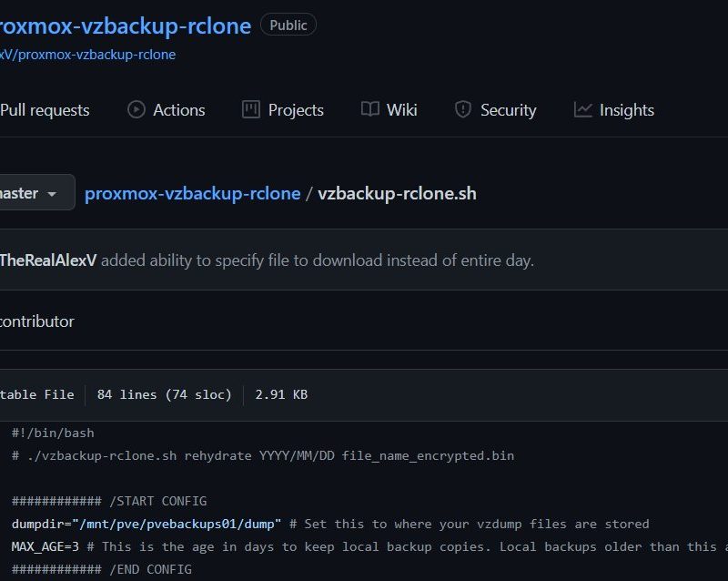The image size is (728, 581).
Task: Click the dumpdir path string in code
Action: tap(177, 524)
